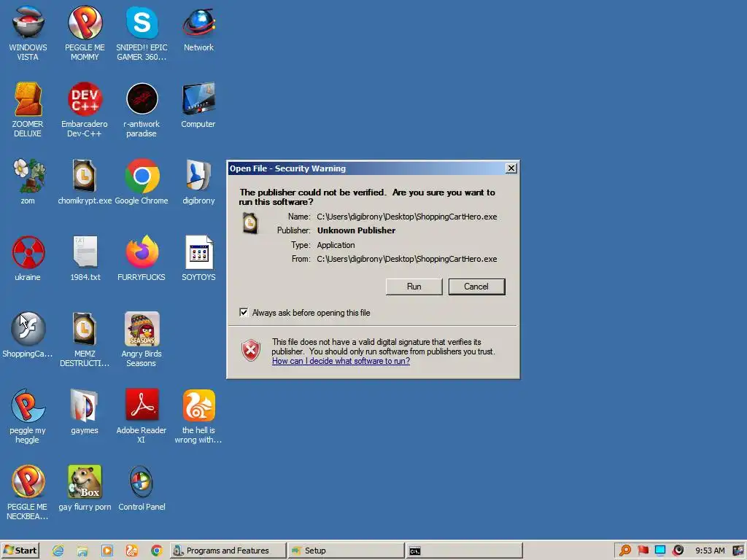Select the zom desktop icon
Viewport: 747px width, 560px height.
coord(28,182)
